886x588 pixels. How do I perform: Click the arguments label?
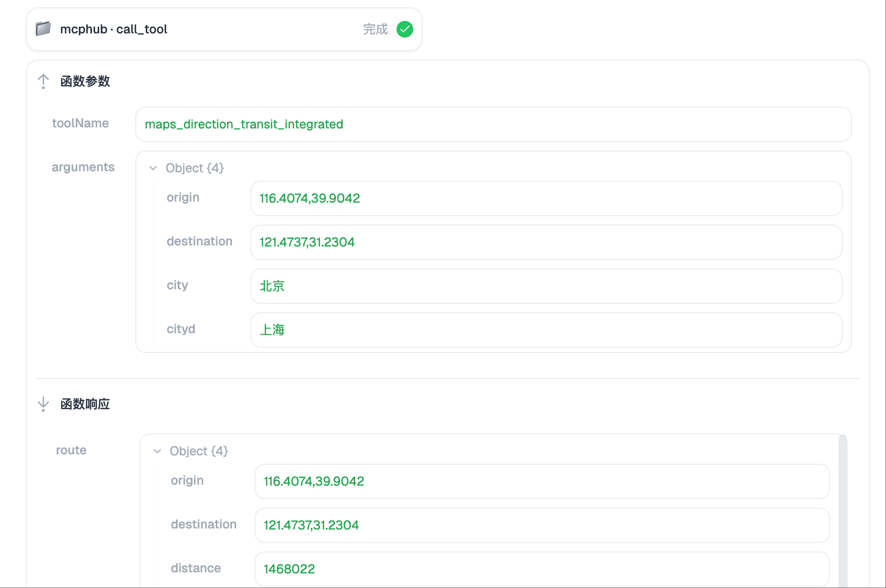click(x=83, y=167)
